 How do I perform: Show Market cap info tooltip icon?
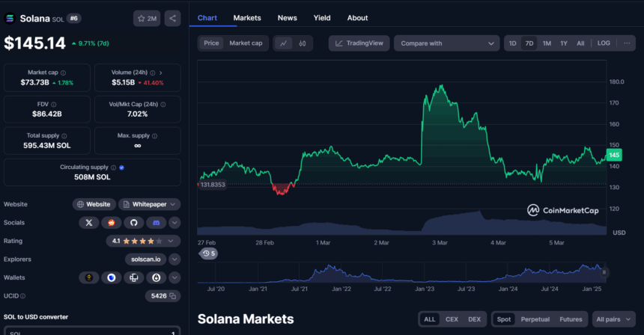(x=63, y=73)
